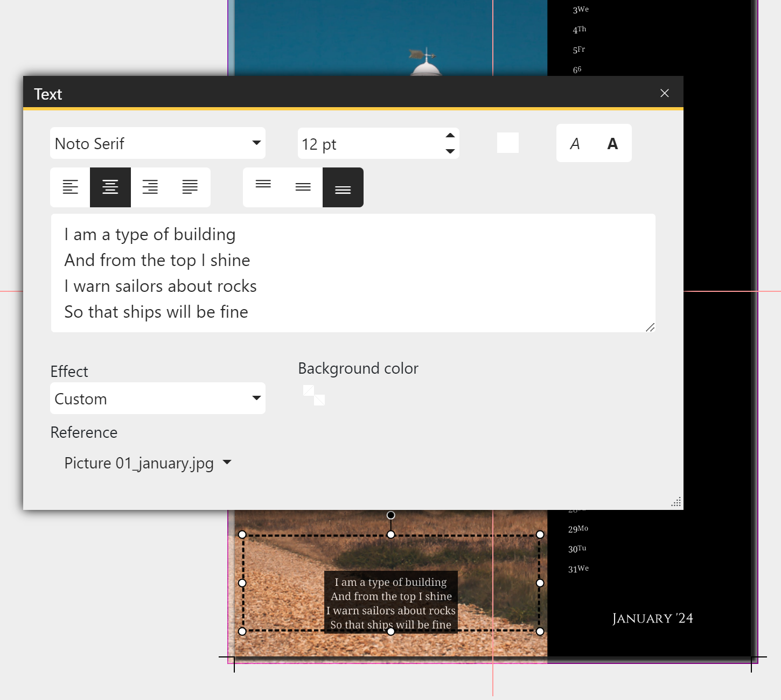Align text to vertical middle
This screenshot has width=781, height=700.
[303, 187]
